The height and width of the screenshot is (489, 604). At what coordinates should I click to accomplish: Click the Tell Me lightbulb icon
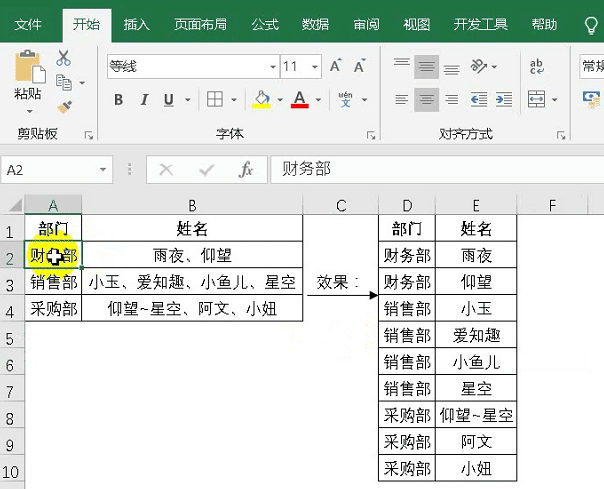590,24
